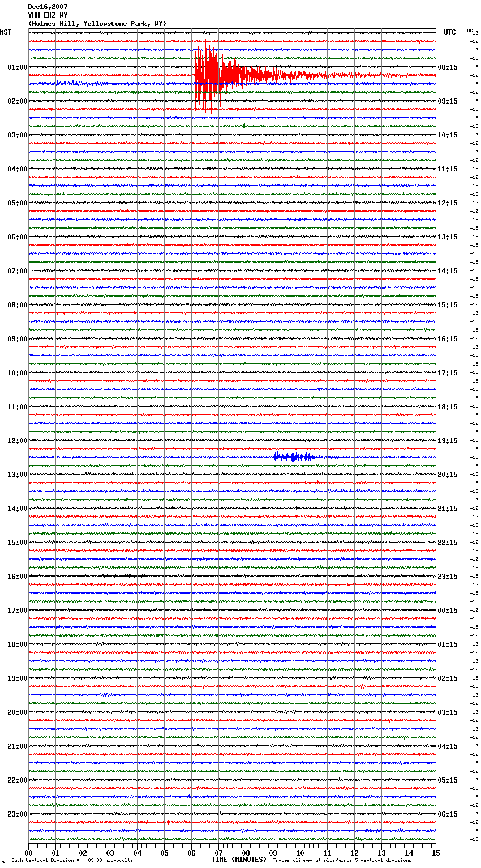Screen dimensions: 481x868
Task: Select the 11:00 MST time label
Action: click(17, 407)
